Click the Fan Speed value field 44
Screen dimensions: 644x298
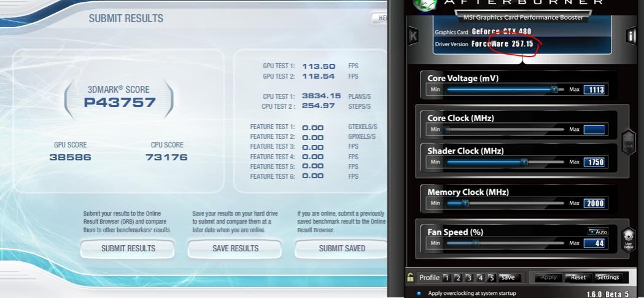click(x=594, y=243)
